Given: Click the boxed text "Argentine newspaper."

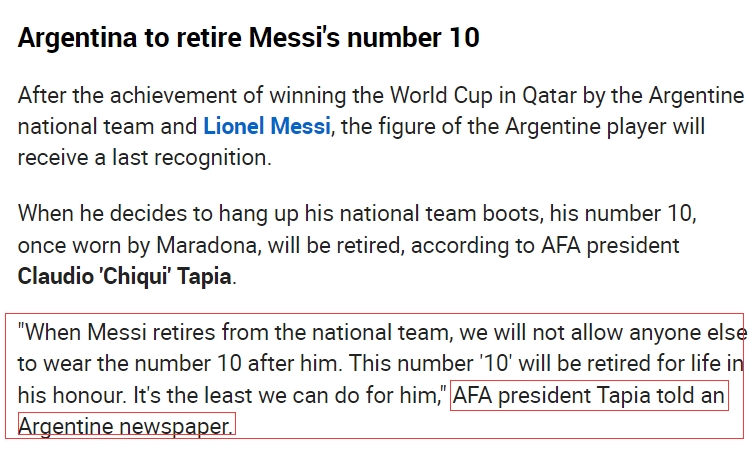Looking at the screenshot, I should (127, 425).
